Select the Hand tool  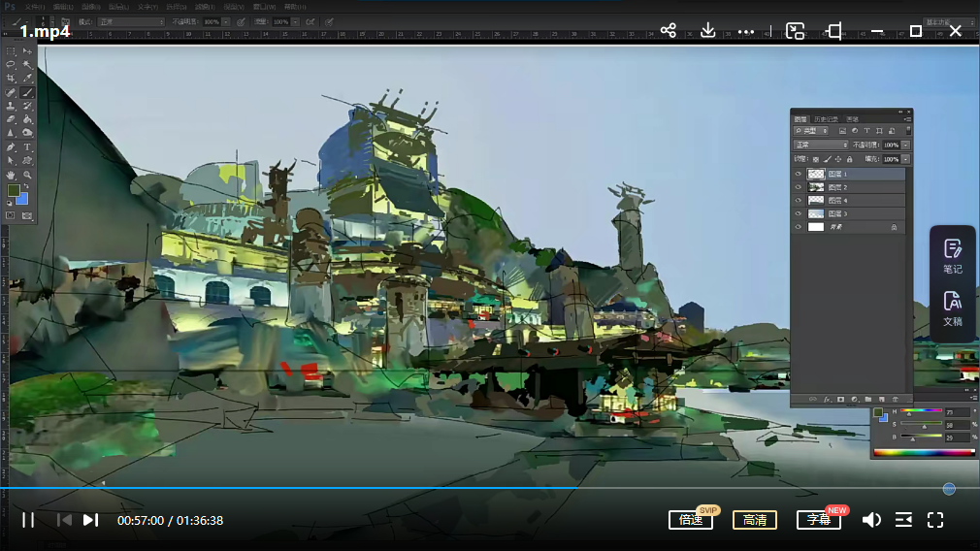[11, 175]
